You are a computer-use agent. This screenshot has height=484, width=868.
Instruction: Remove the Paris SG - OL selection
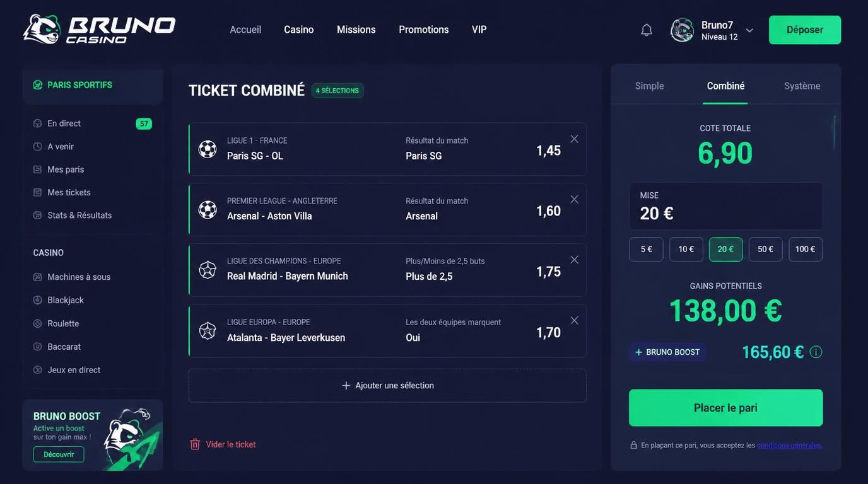(x=574, y=139)
